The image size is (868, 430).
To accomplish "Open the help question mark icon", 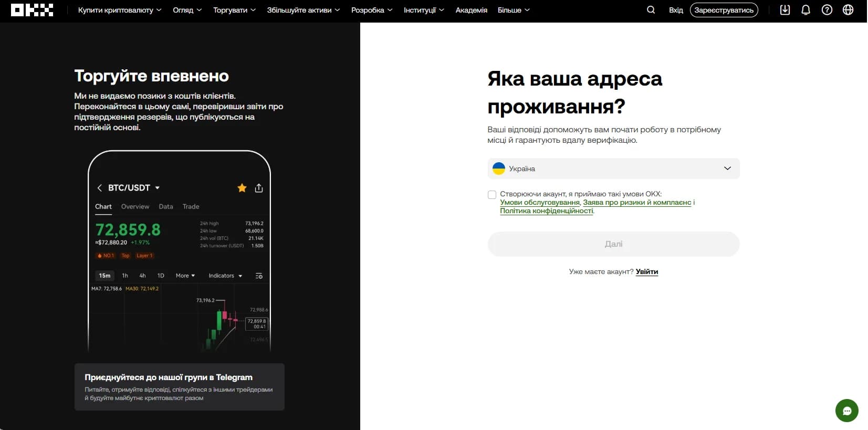I will 827,10.
